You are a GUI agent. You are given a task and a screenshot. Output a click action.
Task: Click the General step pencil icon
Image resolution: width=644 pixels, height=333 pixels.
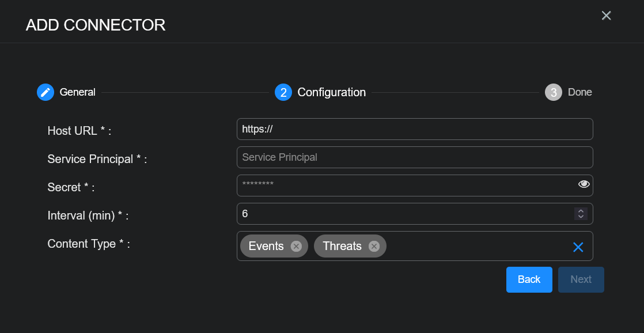(46, 92)
